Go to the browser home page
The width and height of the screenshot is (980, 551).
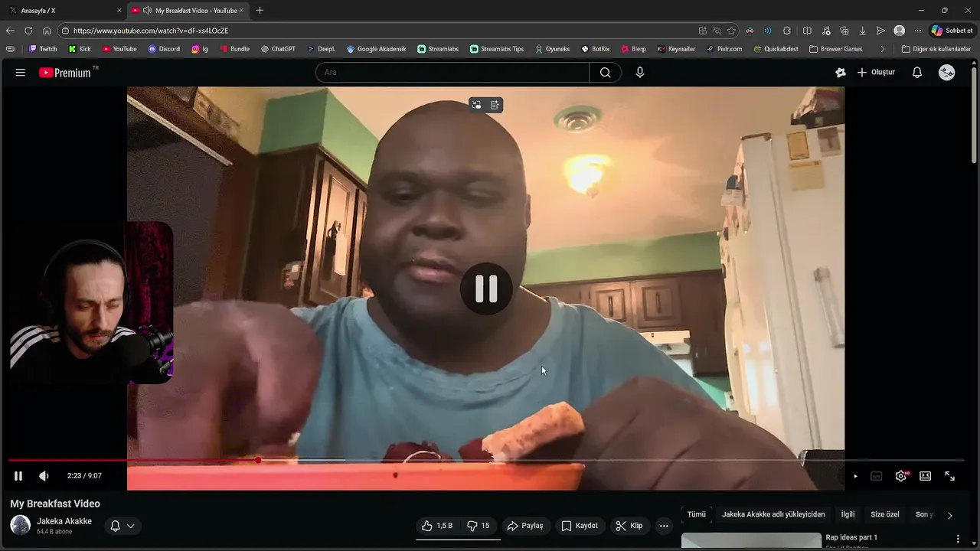(x=47, y=31)
